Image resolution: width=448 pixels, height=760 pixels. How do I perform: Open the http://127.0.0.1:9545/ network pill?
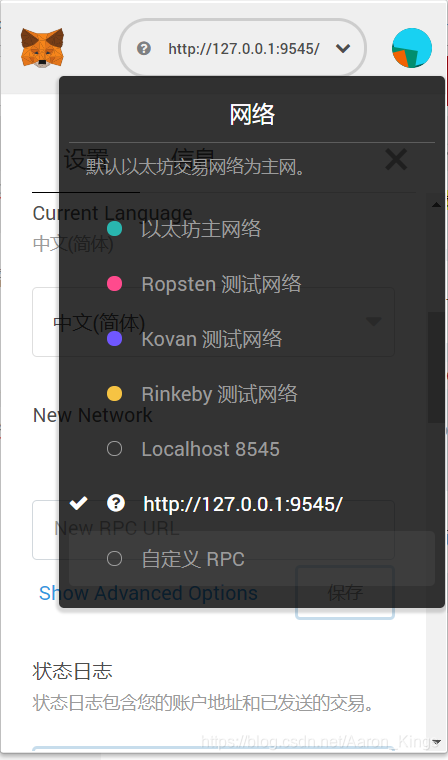point(242,48)
